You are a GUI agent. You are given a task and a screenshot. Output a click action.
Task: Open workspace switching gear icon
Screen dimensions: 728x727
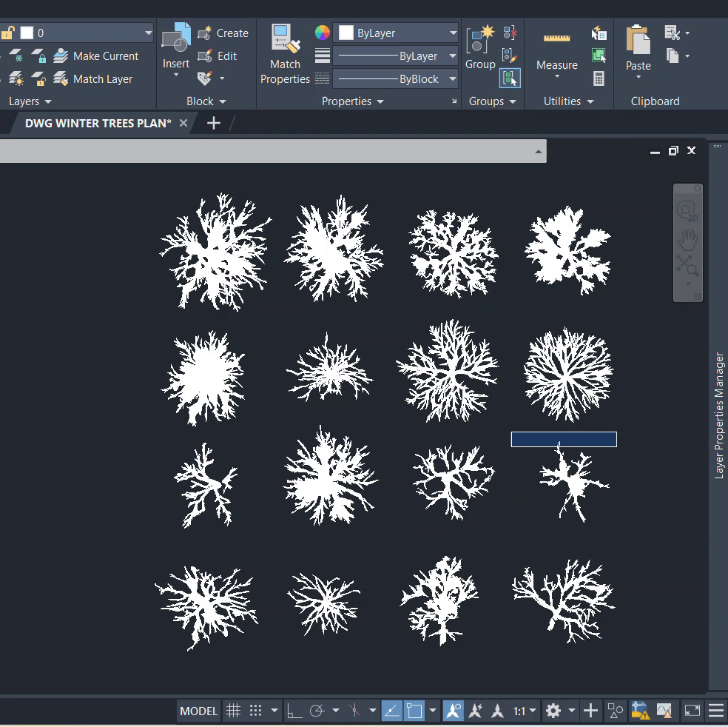click(x=553, y=711)
